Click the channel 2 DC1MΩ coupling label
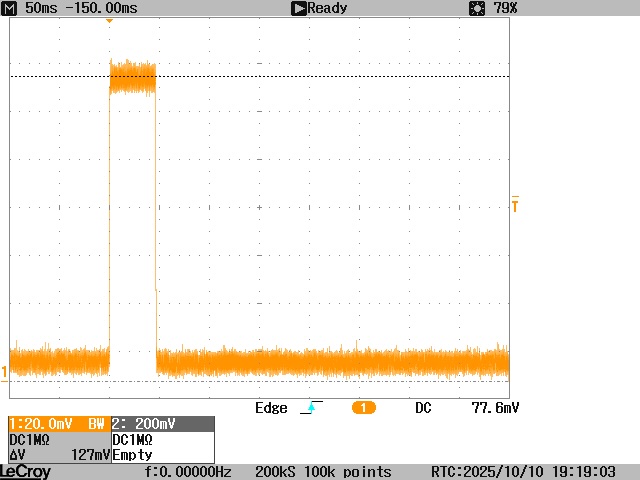 pyautogui.click(x=132, y=439)
